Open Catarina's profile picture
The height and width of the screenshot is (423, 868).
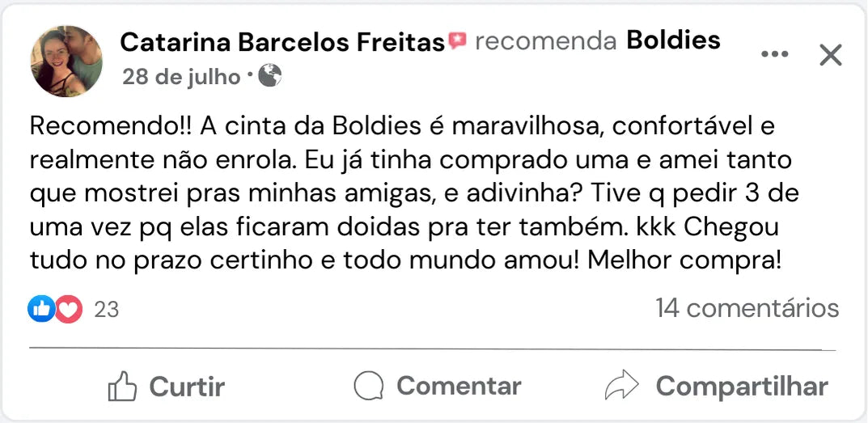(66, 61)
